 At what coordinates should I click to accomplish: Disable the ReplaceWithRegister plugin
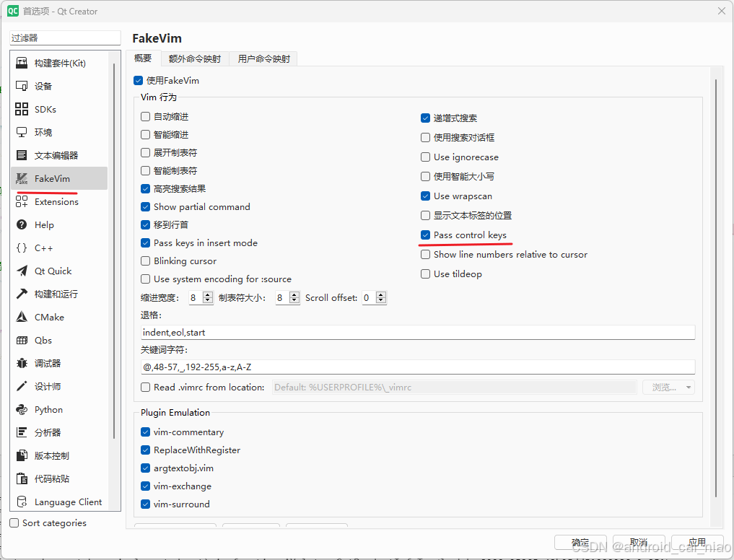click(146, 450)
